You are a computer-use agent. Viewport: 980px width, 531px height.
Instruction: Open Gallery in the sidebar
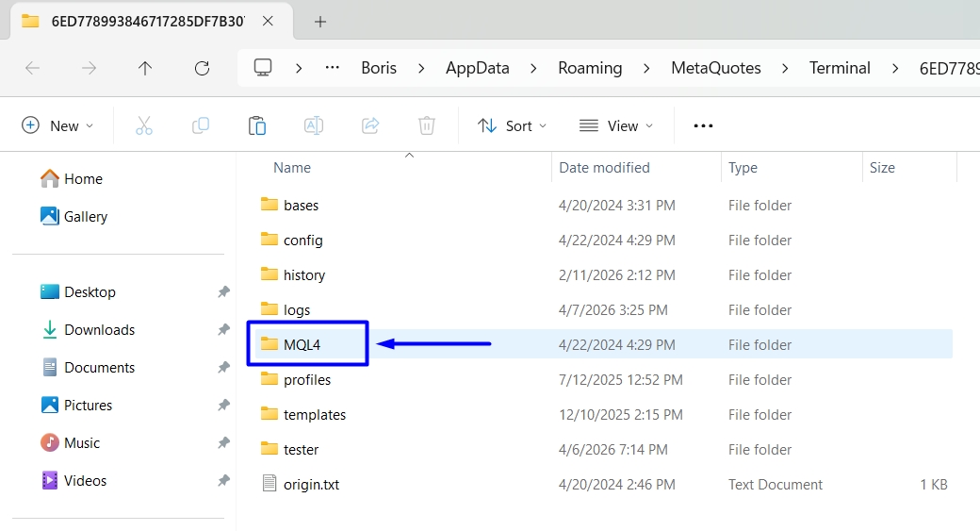[x=85, y=217]
